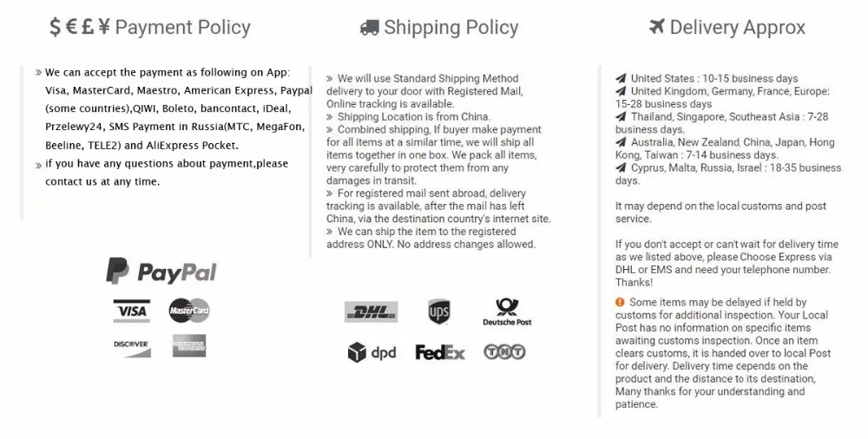Click the FedEx logo
868x439 pixels.
(x=440, y=352)
